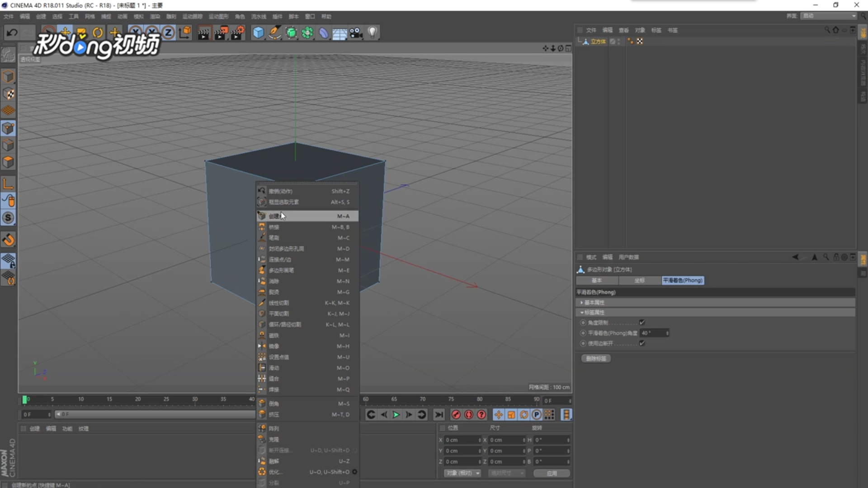Image resolution: width=868 pixels, height=488 pixels.
Task: Click the Record Active Objects red button
Action: [x=456, y=414]
